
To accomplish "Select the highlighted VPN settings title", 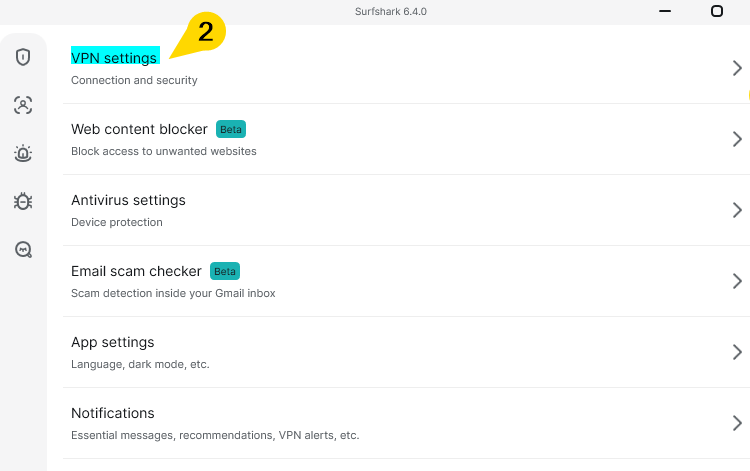I will coord(114,58).
